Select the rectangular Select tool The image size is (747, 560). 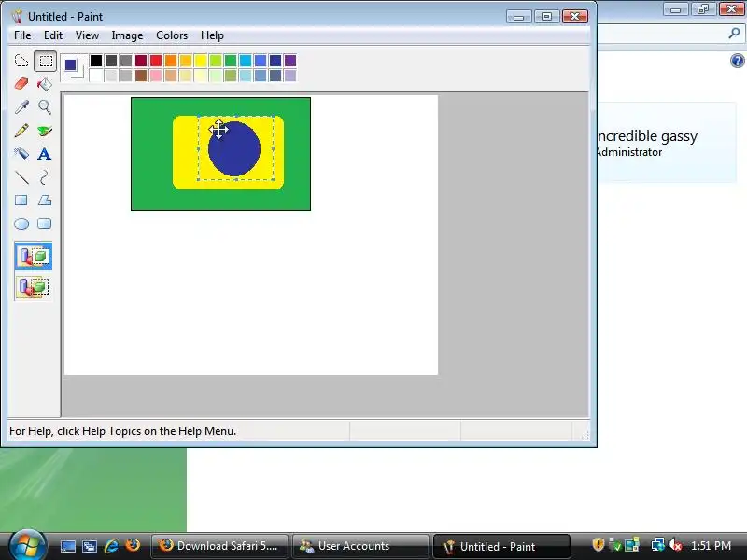pyautogui.click(x=45, y=61)
